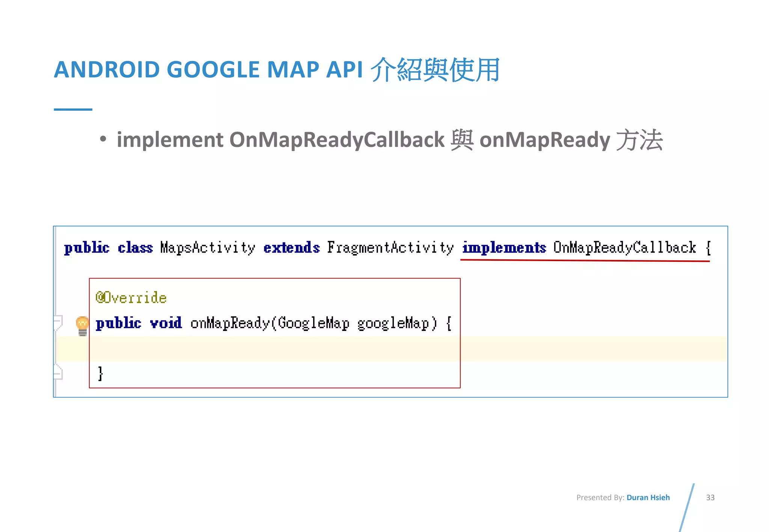The width and height of the screenshot is (769, 532).
Task: Click the slide page number 33
Action: coord(710,497)
